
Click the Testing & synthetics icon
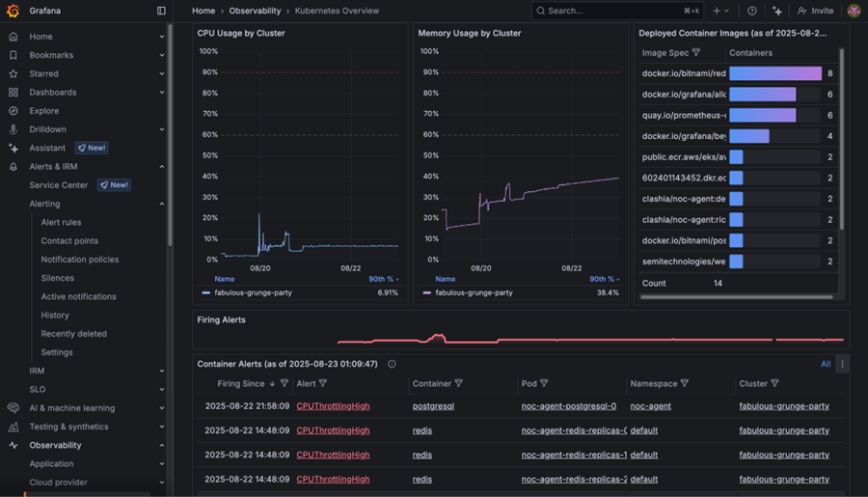point(14,427)
